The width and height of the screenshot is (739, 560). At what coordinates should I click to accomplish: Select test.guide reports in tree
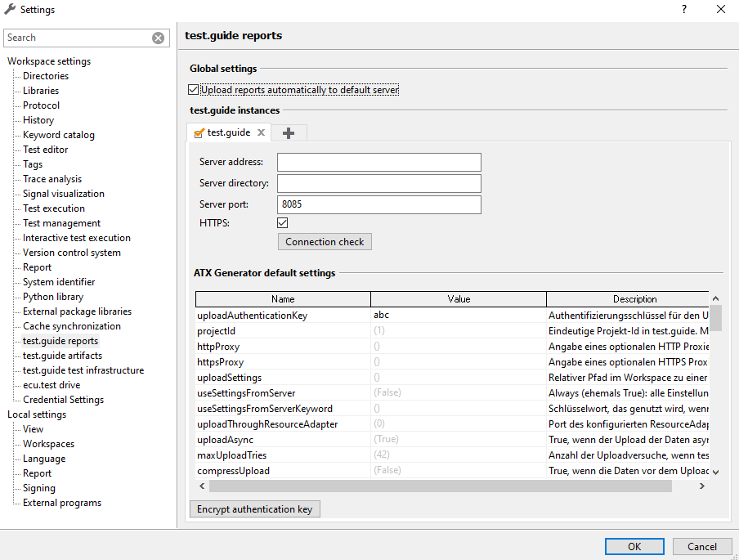[60, 341]
